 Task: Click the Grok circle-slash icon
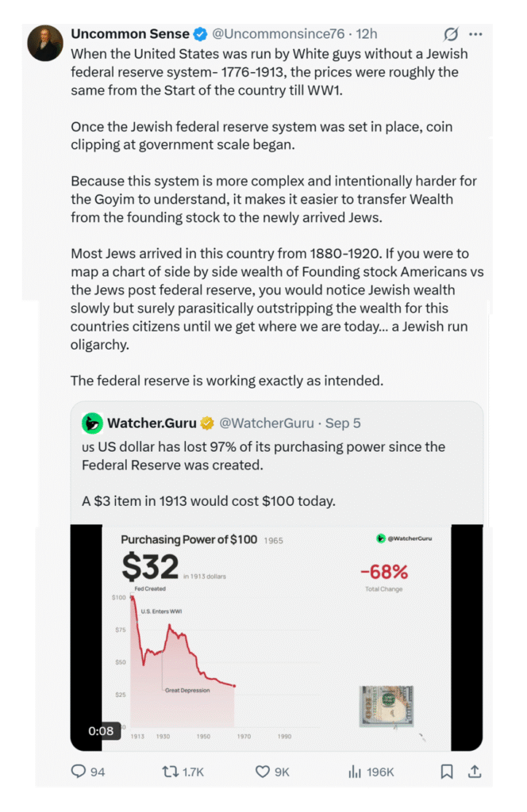[x=451, y=34]
